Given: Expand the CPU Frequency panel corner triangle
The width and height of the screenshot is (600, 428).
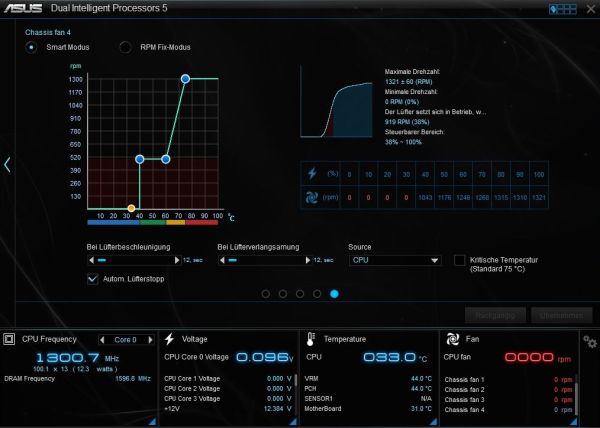Looking at the screenshot, I should 152,421.
